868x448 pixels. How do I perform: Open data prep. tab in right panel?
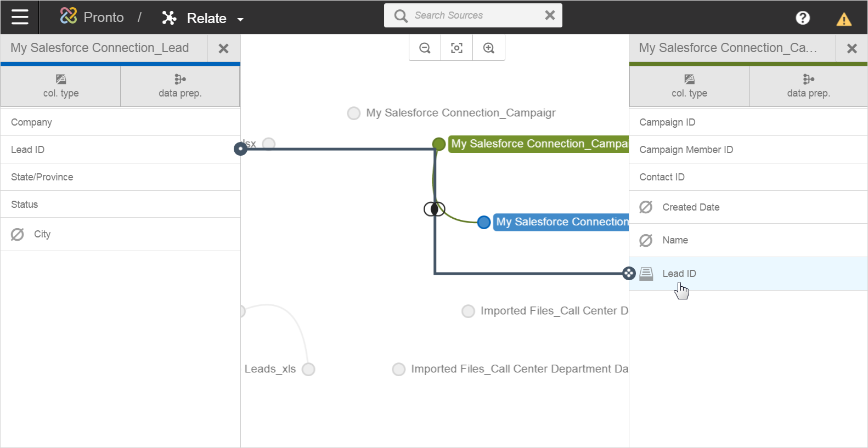[x=808, y=86]
